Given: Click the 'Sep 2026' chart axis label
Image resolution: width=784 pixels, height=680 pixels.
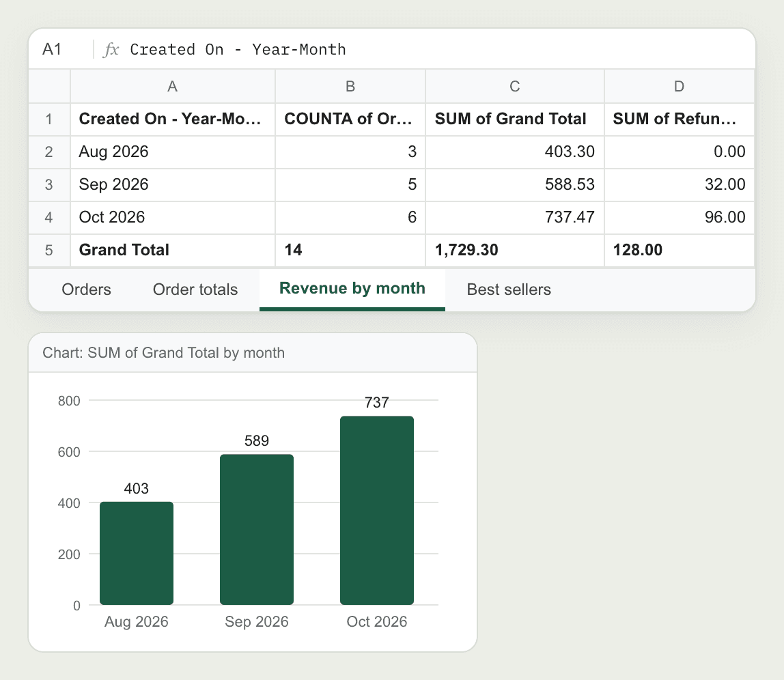Looking at the screenshot, I should (x=257, y=621).
